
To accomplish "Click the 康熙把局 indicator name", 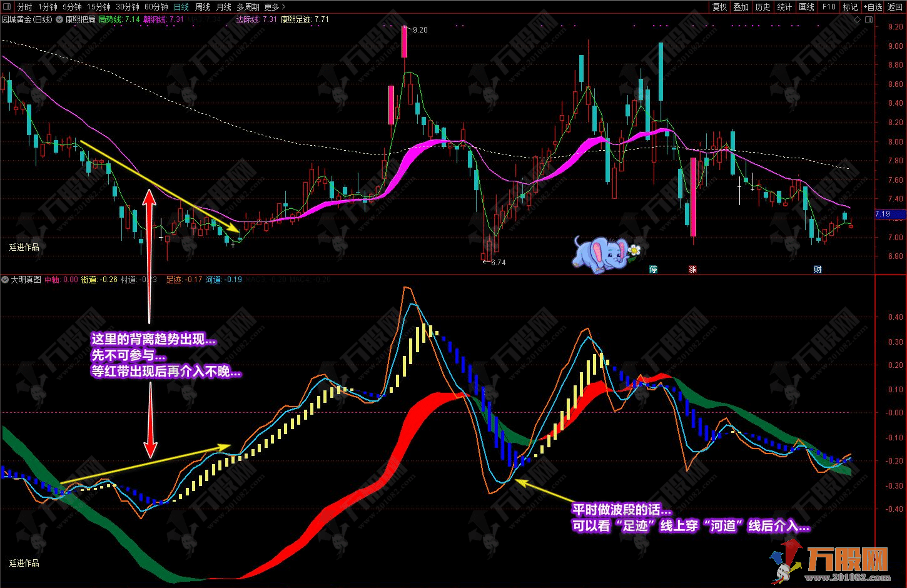I will pyautogui.click(x=80, y=19).
